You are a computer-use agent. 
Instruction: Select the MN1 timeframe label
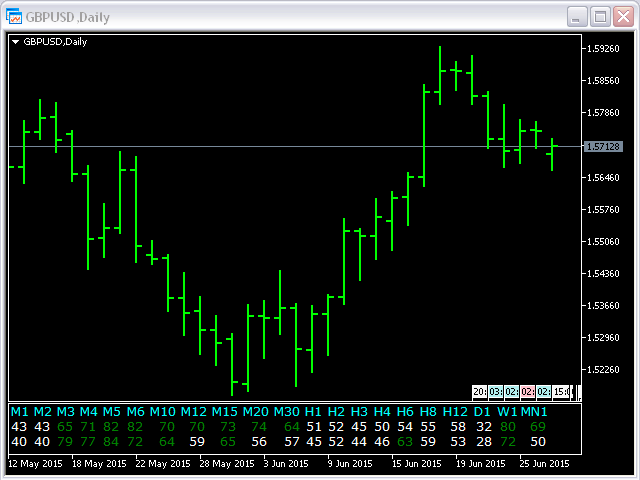click(x=535, y=412)
